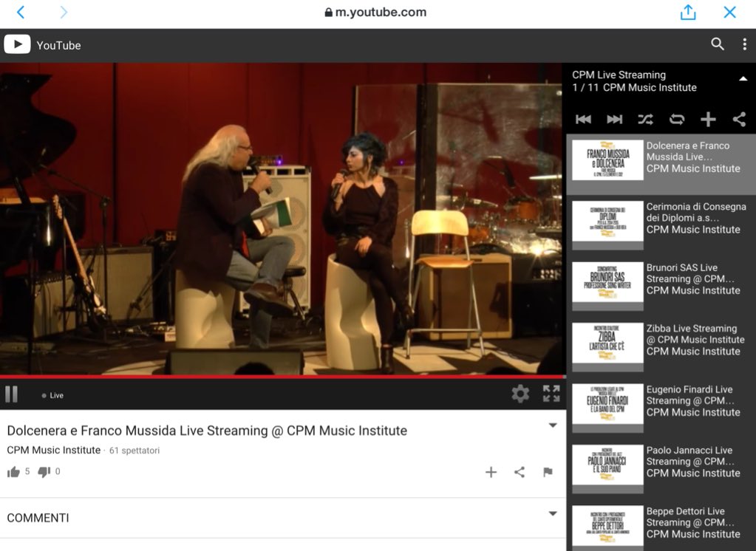Screen dimensions: 756x551
Task: Share the video below the title
Action: (x=520, y=472)
